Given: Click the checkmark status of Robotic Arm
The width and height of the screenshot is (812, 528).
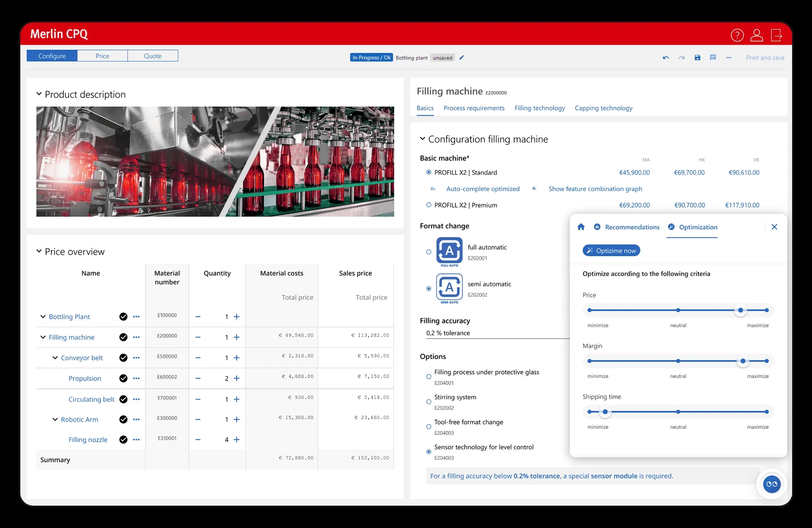Looking at the screenshot, I should click(123, 419).
